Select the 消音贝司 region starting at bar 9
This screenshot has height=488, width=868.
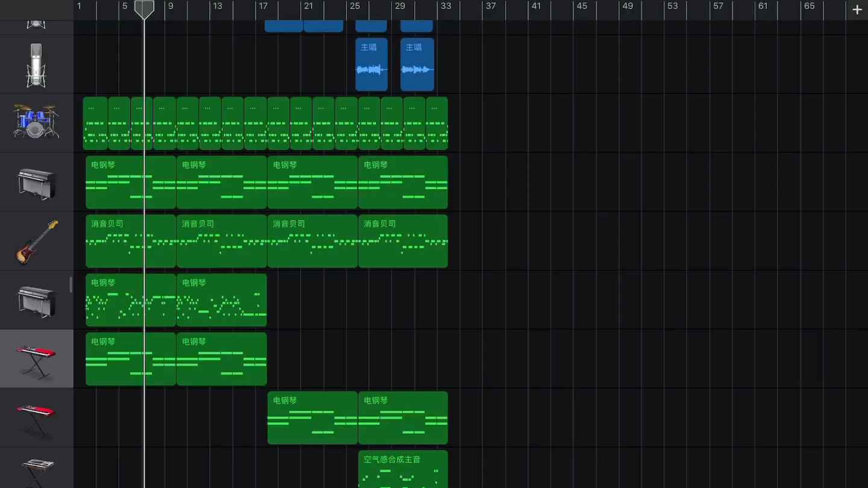222,241
